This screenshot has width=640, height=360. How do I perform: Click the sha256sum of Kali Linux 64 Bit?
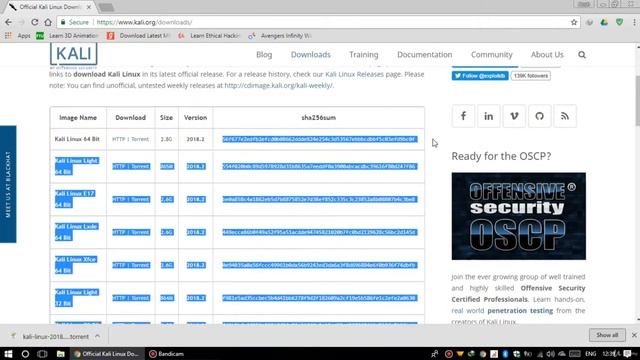(319, 139)
